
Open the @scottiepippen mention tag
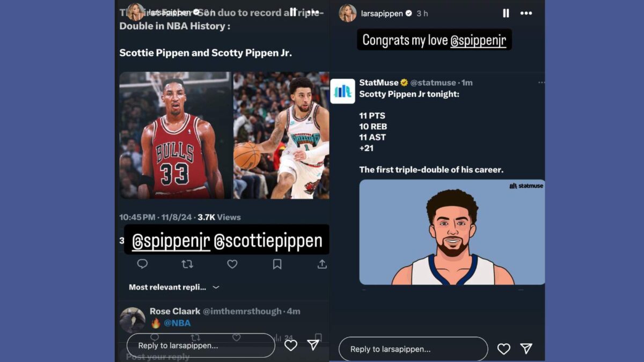(268, 241)
